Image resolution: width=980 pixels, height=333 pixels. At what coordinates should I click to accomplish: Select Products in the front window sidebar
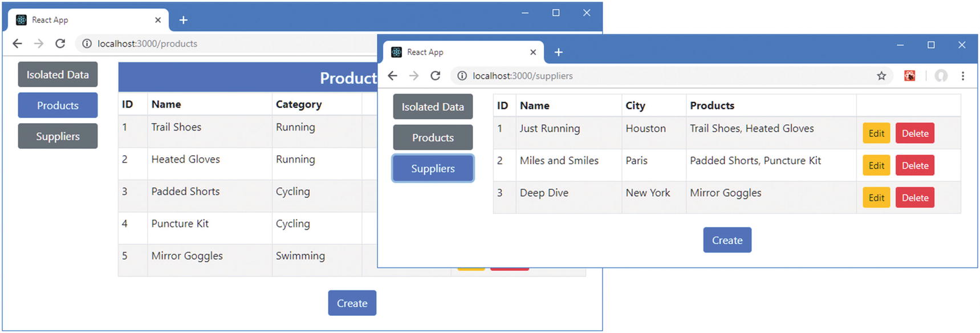(433, 137)
